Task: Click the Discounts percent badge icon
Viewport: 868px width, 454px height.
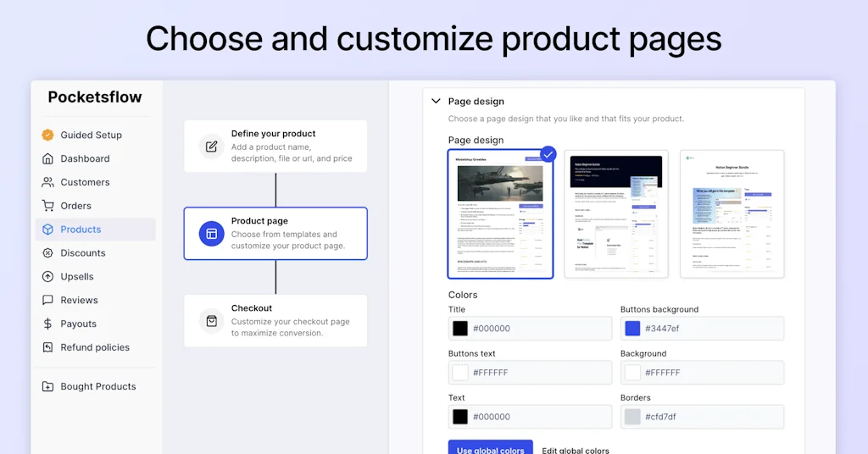Action: point(47,253)
